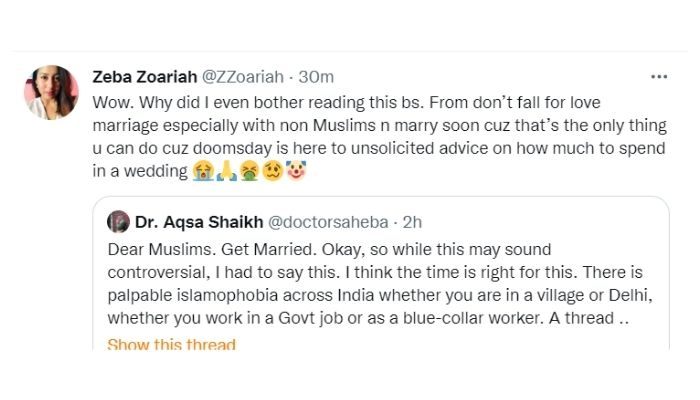The width and height of the screenshot is (700, 400).
Task: Open Zeba Zoariah's profile via display name
Action: coord(145,77)
